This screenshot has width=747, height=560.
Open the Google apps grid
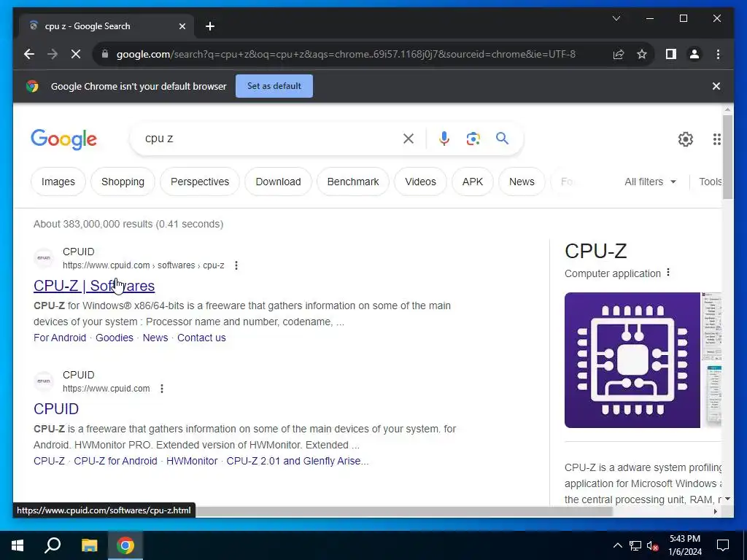[716, 139]
